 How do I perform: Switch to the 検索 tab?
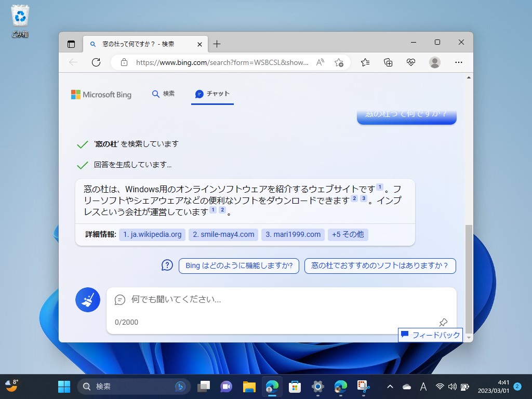pos(163,94)
